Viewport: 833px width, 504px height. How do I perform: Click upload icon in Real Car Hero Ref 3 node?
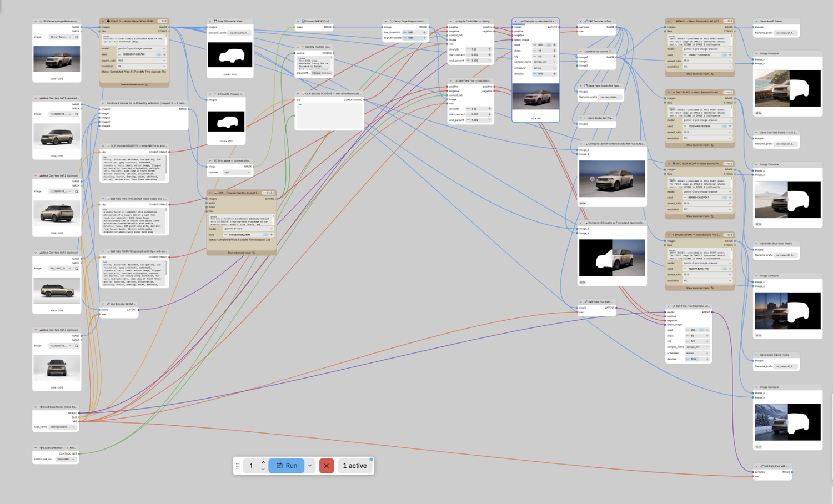click(77, 269)
